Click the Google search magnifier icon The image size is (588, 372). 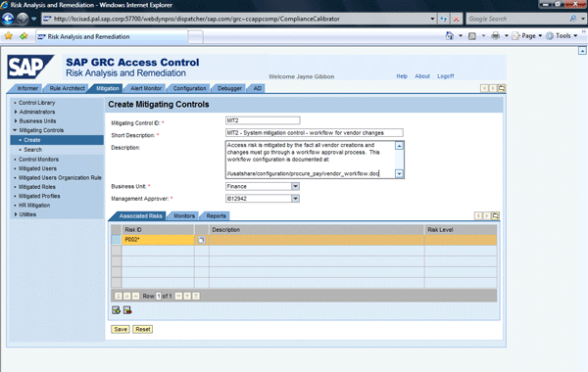point(572,19)
